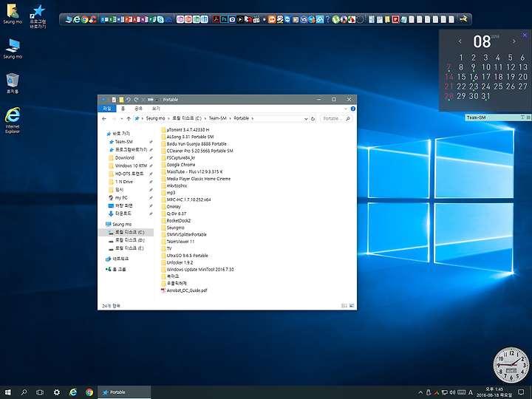Switch to the 보기 ribbon tab
The image size is (532, 399).
click(x=156, y=109)
